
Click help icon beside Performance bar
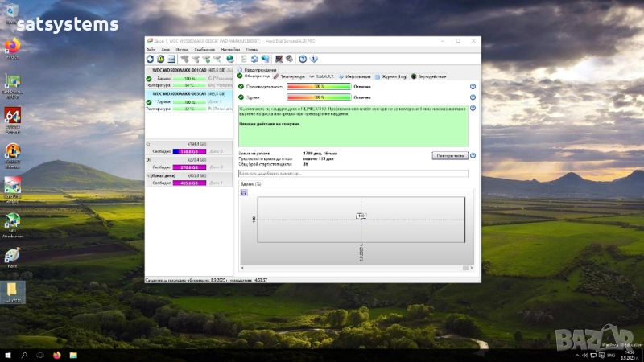(473, 86)
